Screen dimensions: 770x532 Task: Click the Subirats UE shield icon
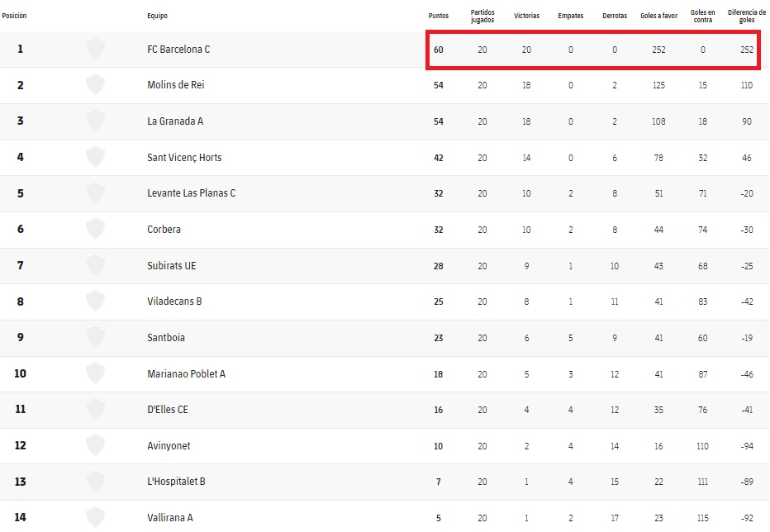click(x=96, y=266)
